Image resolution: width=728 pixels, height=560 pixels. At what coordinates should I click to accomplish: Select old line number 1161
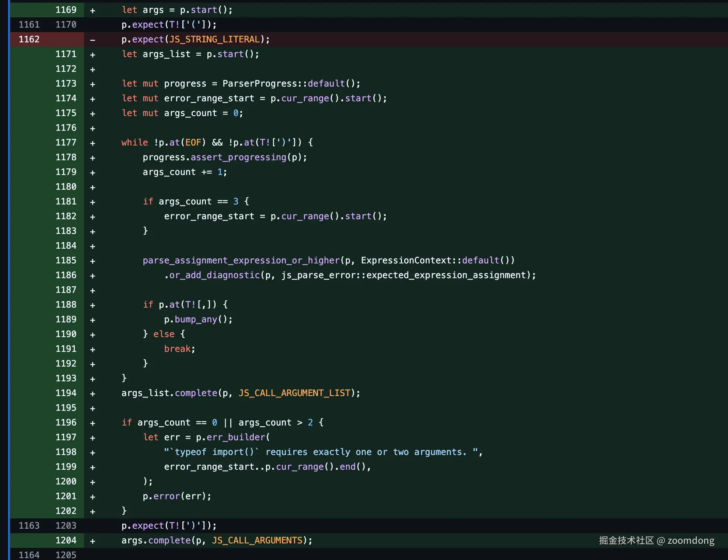[29, 25]
